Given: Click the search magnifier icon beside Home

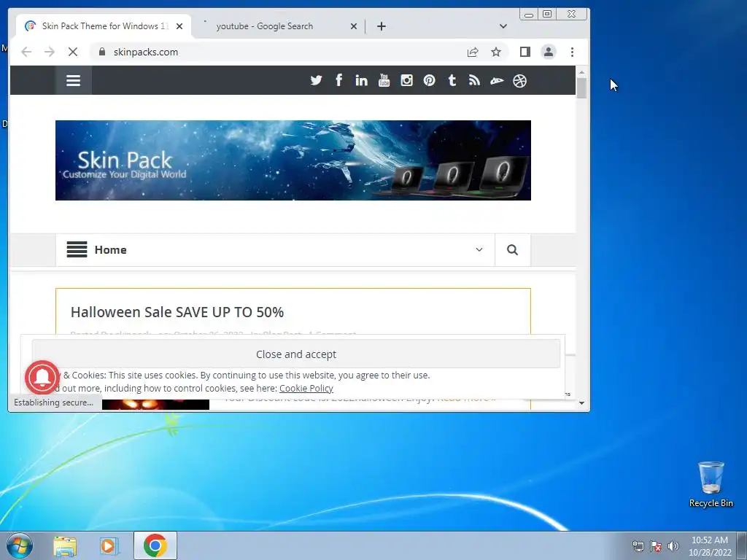Looking at the screenshot, I should 512,250.
